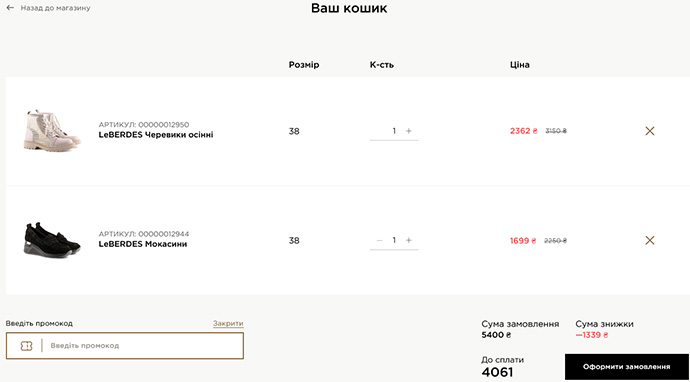The width and height of the screenshot is (690, 382).
Task: Open the beige boots product thumbnail
Action: tap(52, 131)
